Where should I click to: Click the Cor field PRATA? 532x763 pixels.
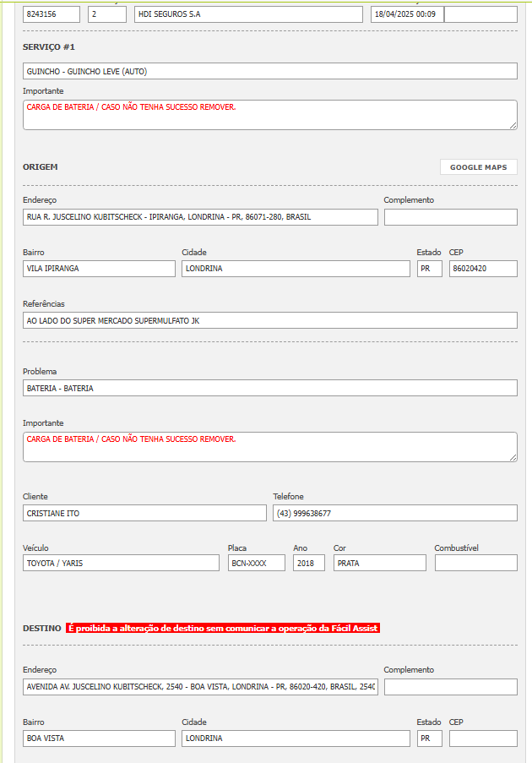(379, 563)
